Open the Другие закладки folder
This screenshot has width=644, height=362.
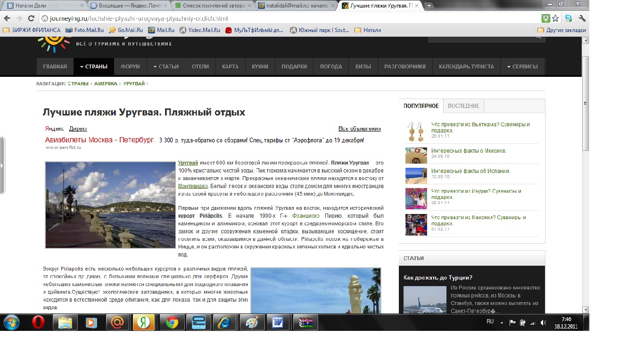pyautogui.click(x=561, y=30)
